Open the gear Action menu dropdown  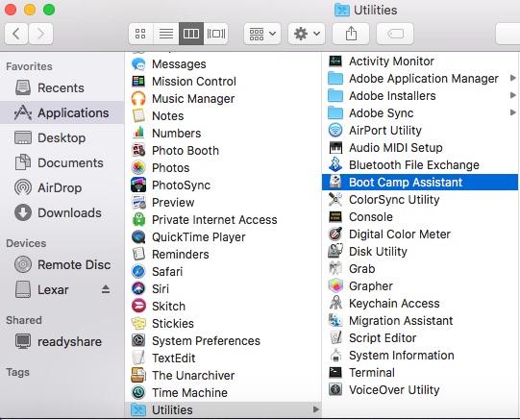pos(307,34)
